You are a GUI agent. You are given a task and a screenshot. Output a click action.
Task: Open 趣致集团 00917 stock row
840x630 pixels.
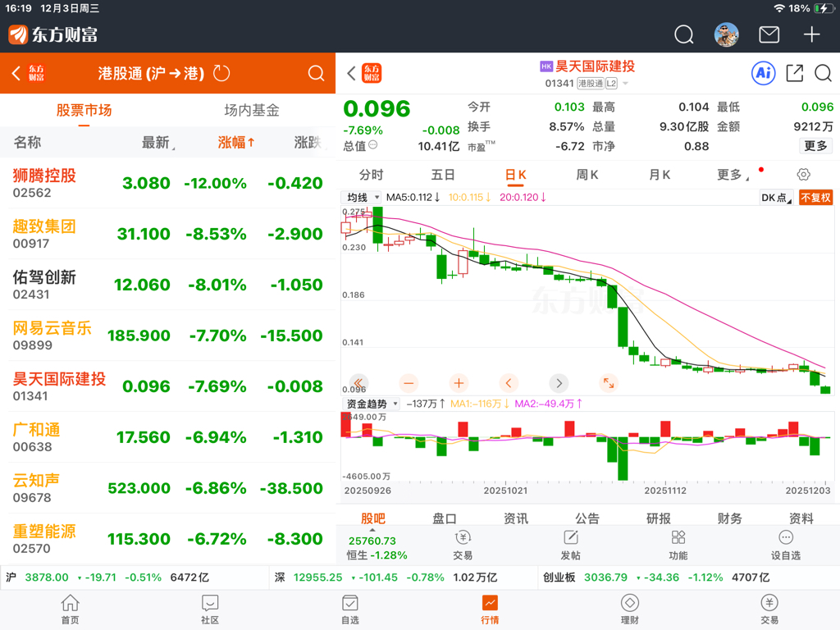167,234
